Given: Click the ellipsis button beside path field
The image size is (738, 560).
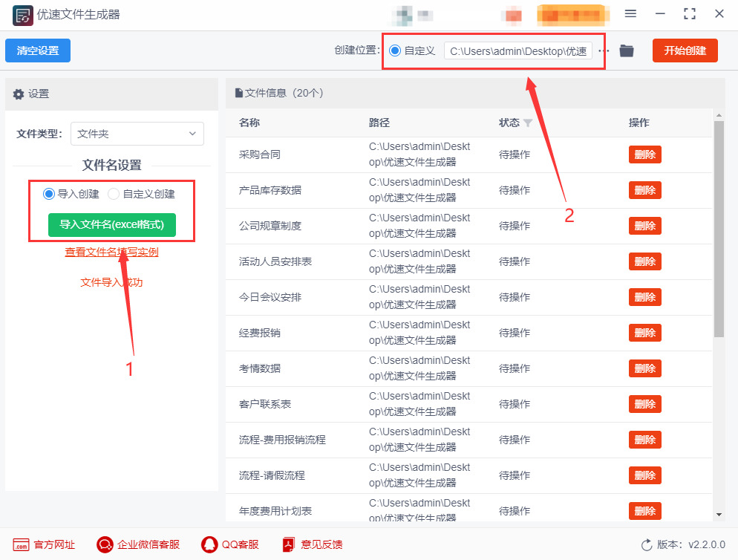Looking at the screenshot, I should (x=604, y=51).
